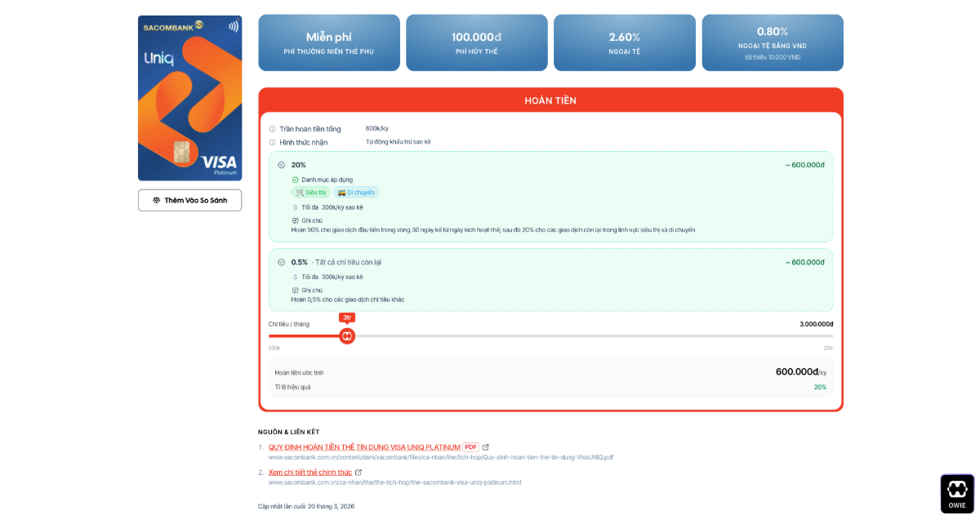980x524 pixels.
Task: Click external link icon after the PDF badge
Action: pos(486,446)
